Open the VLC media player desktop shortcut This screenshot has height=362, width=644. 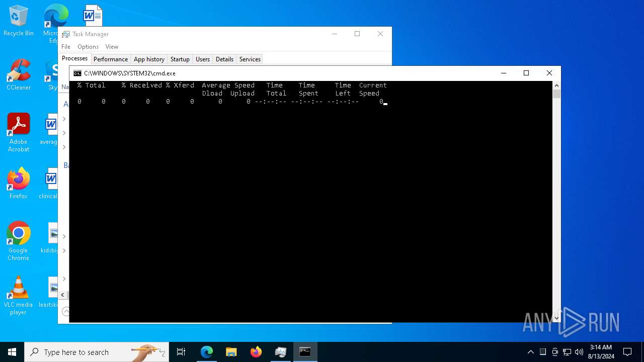click(19, 296)
